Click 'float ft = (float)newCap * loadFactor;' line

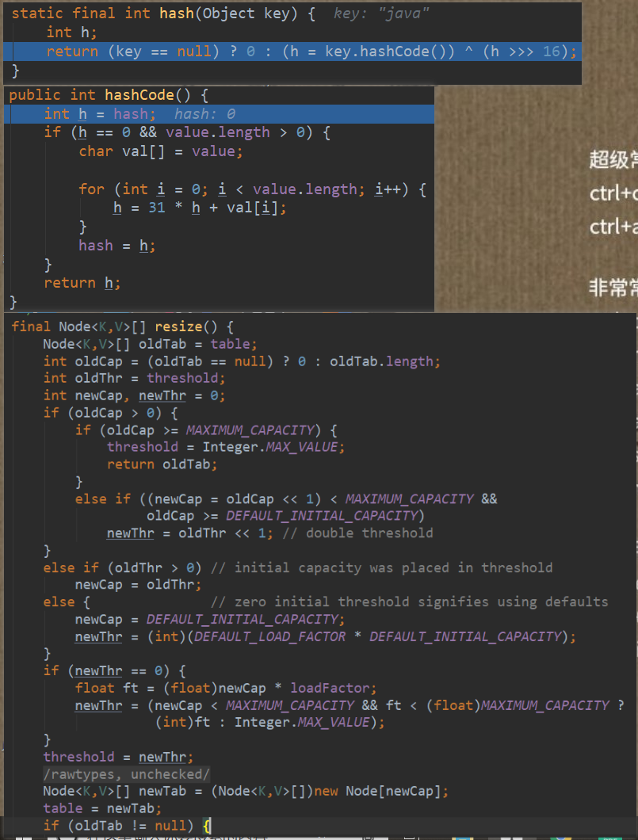tap(226, 688)
